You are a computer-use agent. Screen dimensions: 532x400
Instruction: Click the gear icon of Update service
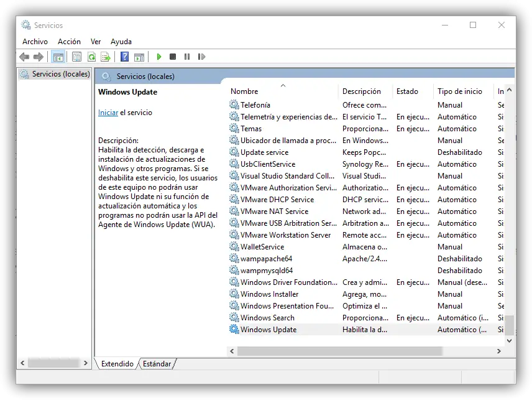pyautogui.click(x=234, y=152)
